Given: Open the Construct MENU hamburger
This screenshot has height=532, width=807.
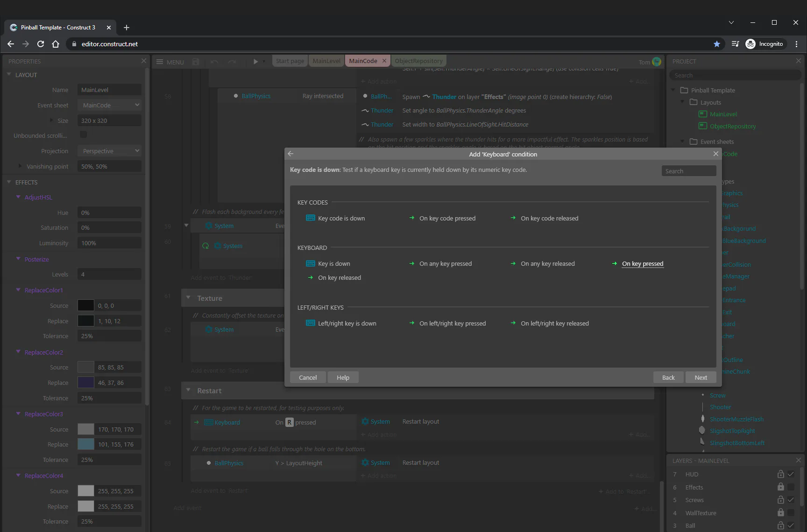Looking at the screenshot, I should click(170, 62).
